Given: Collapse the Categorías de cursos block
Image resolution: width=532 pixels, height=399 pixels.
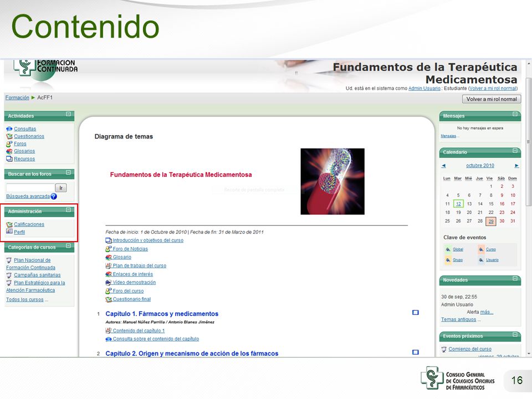Looking at the screenshot, I should [x=68, y=245].
